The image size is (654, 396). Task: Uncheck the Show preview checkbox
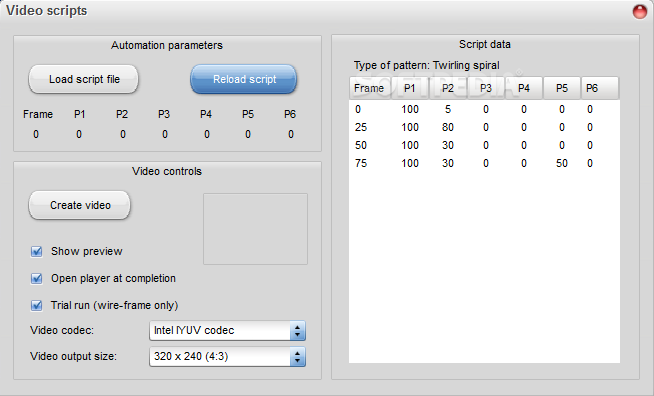(37, 252)
